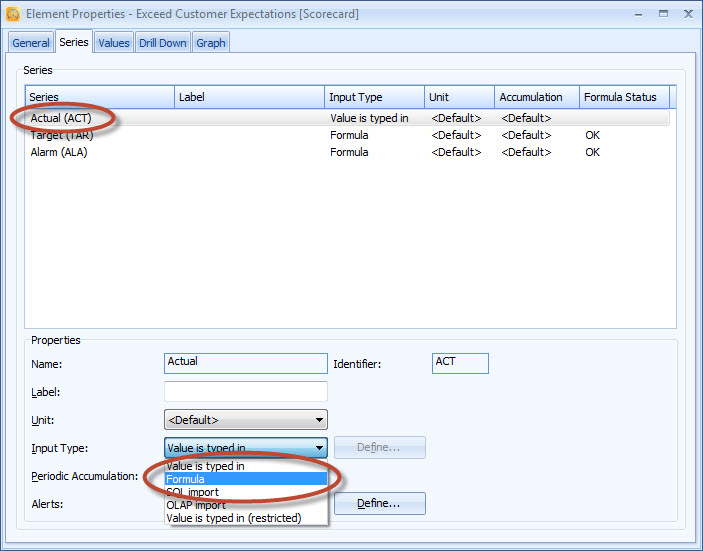
Task: Switch to the General tab
Action: 31,43
